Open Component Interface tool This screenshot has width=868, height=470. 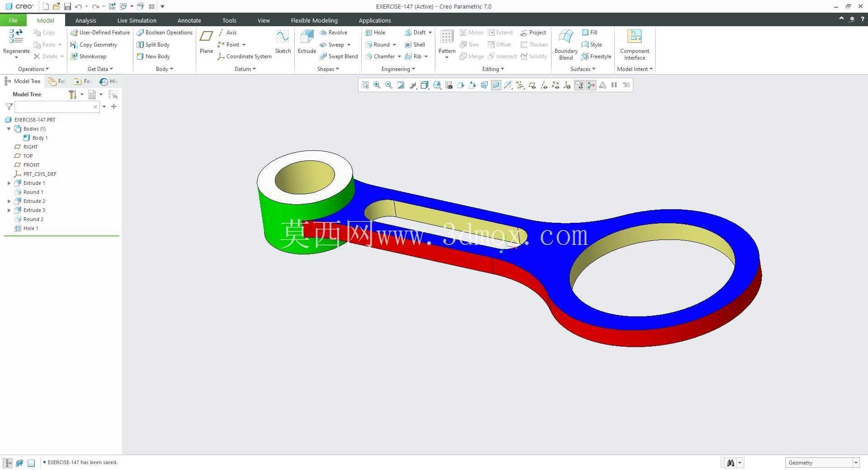click(x=634, y=44)
